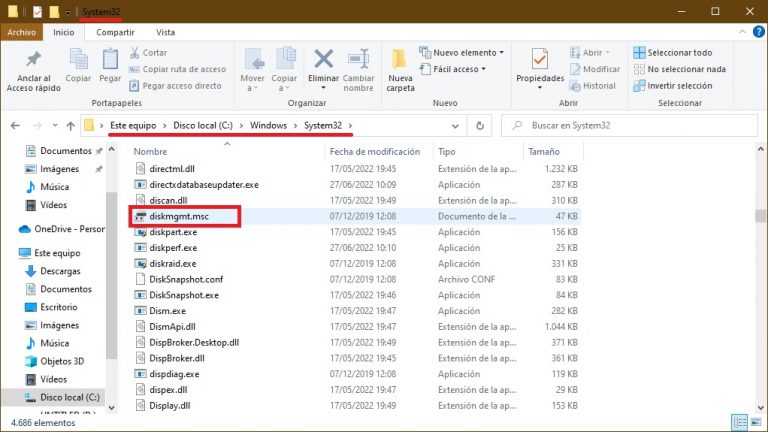Sort by the Tipo column header
Screen dimensions: 768x432
pyautogui.click(x=447, y=152)
